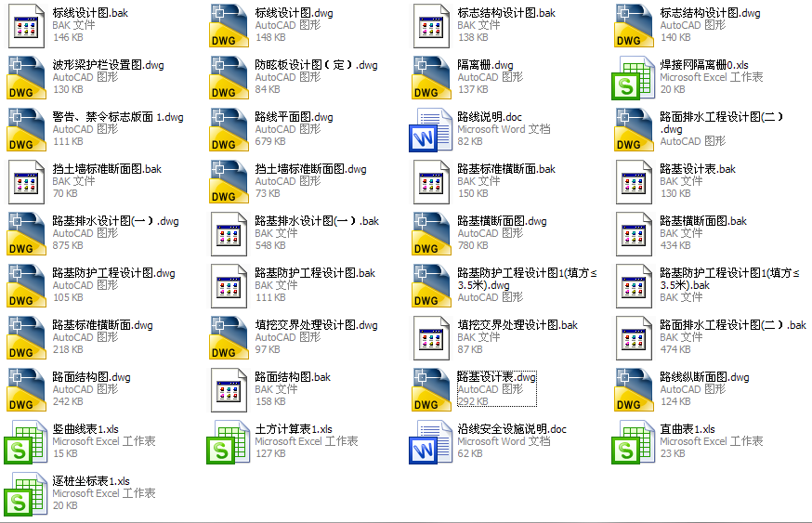Click the file name 竖曲线表1.xls
Image resolution: width=812 pixels, height=523 pixels.
(85, 429)
